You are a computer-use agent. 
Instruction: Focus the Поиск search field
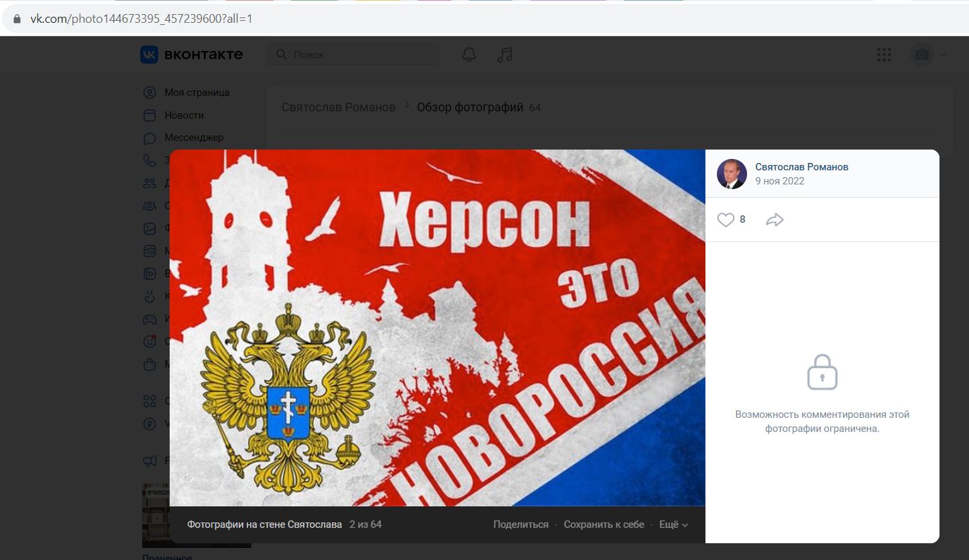pyautogui.click(x=353, y=54)
